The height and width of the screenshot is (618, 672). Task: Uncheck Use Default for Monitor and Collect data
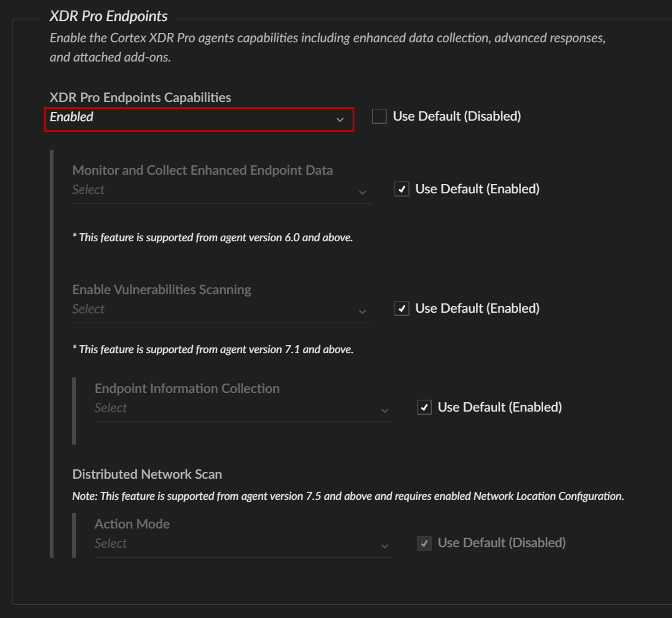click(402, 189)
